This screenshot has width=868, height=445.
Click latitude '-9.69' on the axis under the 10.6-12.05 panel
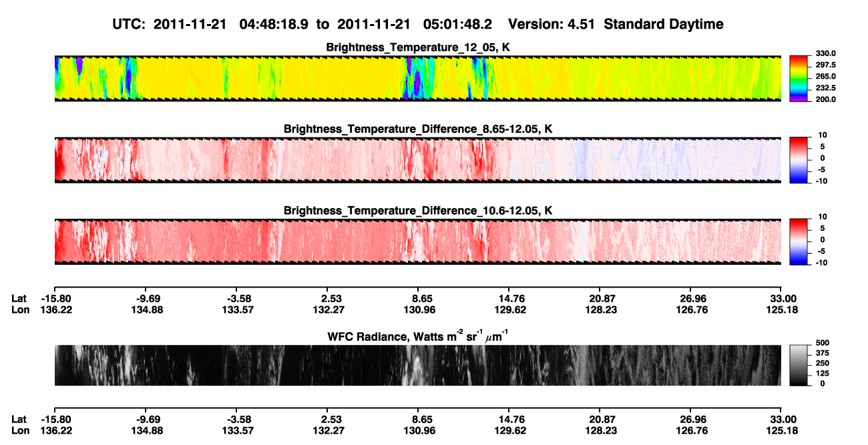pos(147,298)
